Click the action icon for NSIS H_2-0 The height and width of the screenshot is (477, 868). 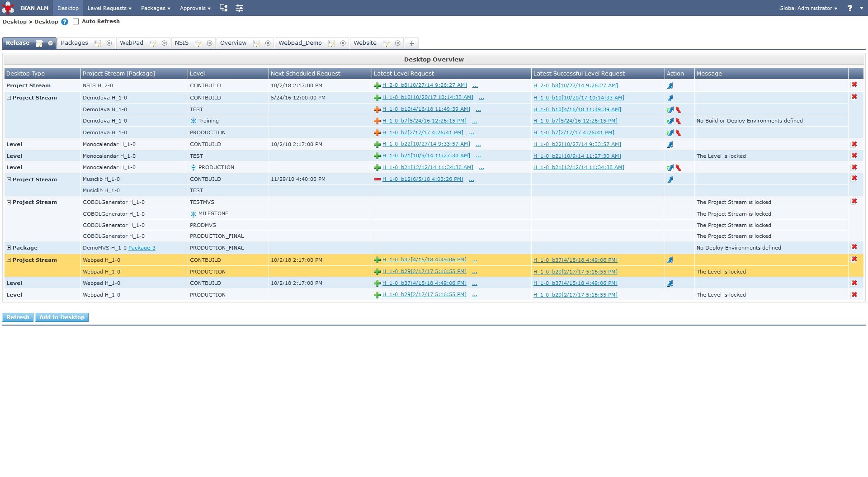pyautogui.click(x=670, y=85)
